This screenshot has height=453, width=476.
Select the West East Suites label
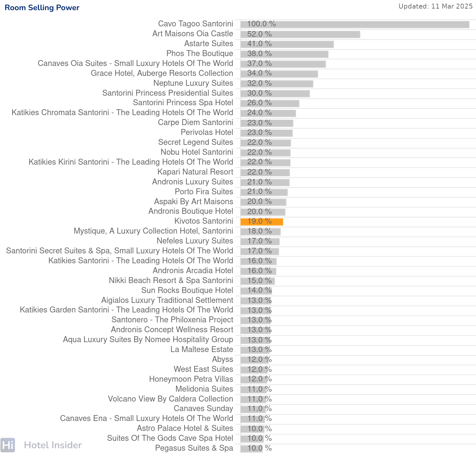coord(203,369)
